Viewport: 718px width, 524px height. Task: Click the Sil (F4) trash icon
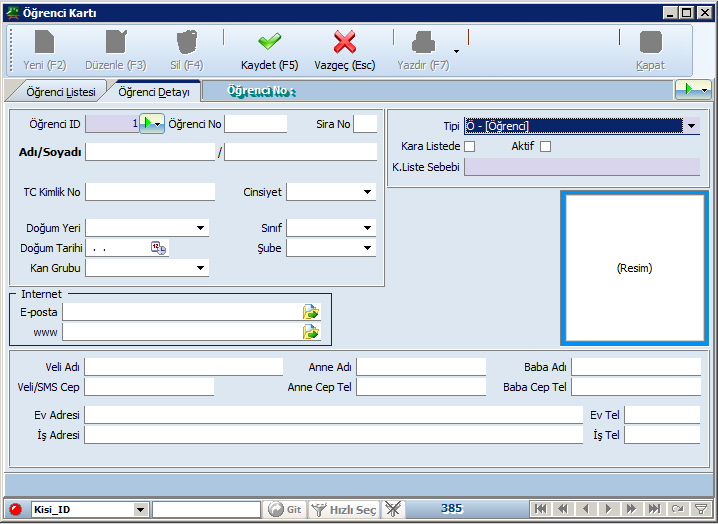coord(187,42)
